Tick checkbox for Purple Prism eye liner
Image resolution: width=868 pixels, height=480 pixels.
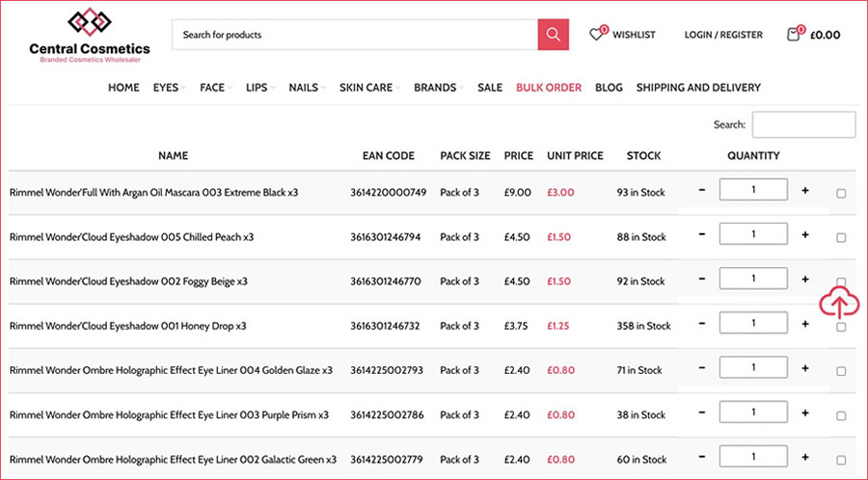[841, 415]
